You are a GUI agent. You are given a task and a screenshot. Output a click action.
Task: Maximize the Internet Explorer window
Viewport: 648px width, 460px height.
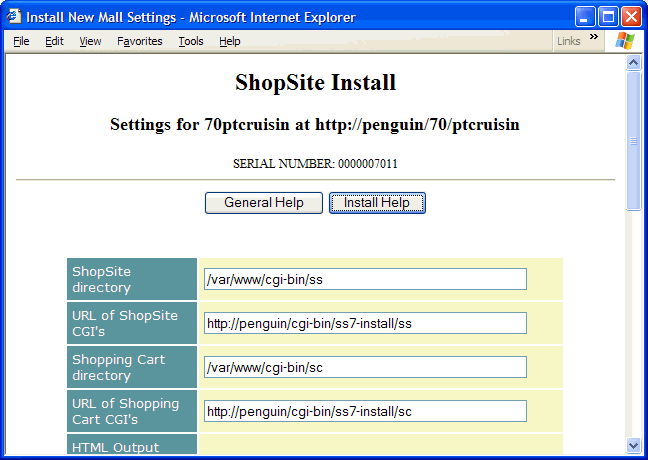609,17
